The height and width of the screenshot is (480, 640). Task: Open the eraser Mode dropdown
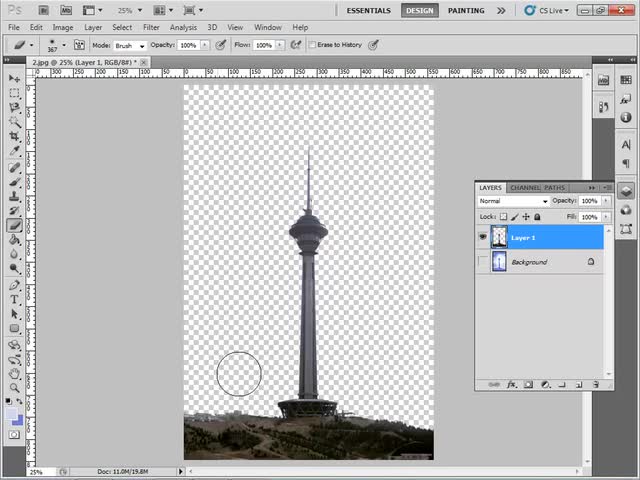[x=130, y=45]
